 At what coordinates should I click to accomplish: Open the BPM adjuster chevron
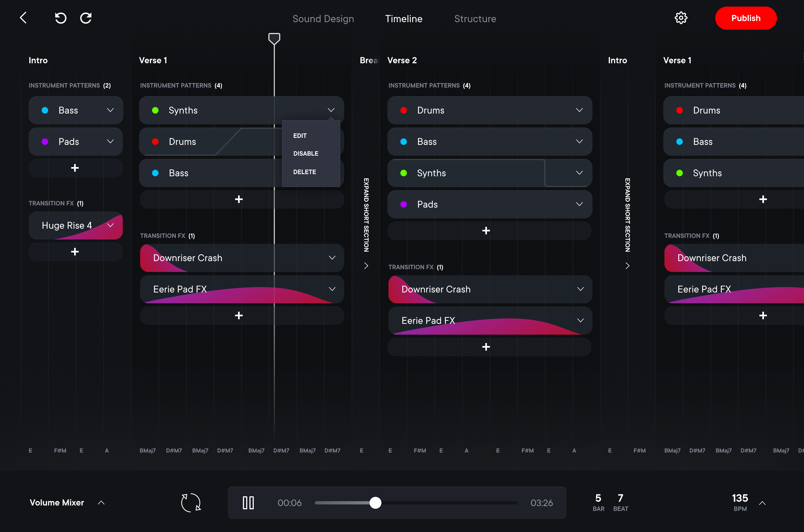coord(762,503)
